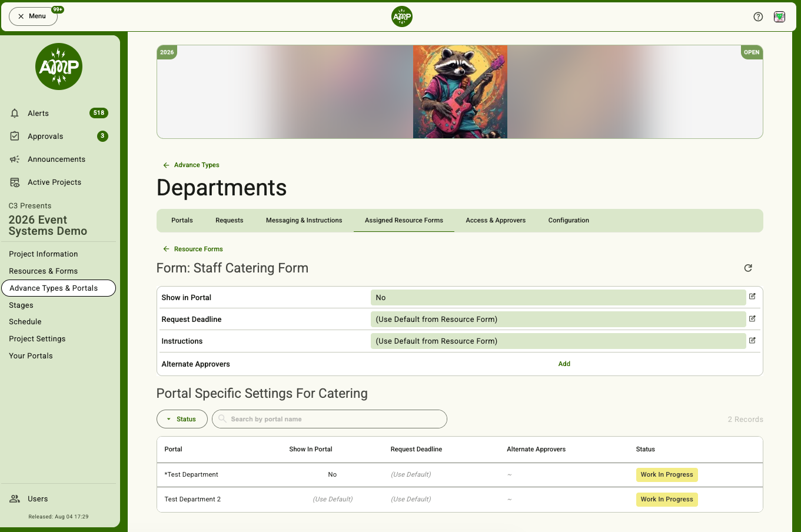Open the help question mark icon
This screenshot has width=801, height=532.
758,16
